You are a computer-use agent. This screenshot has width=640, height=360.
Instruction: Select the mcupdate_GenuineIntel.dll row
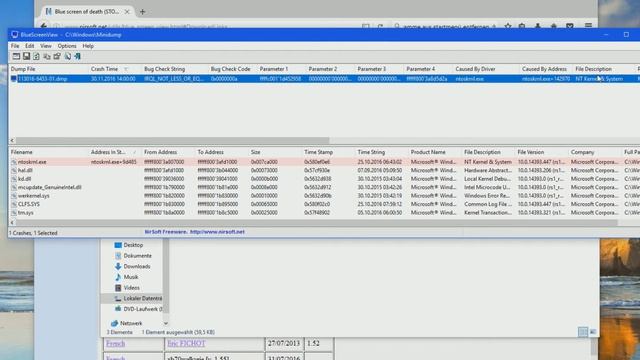[x=324, y=187]
